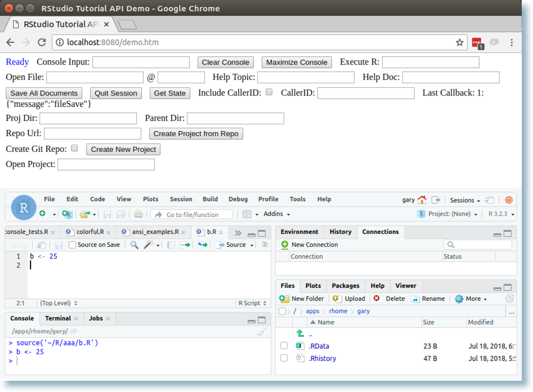Click the sign out icon beside gary
This screenshot has width=533, height=392.
436,200
